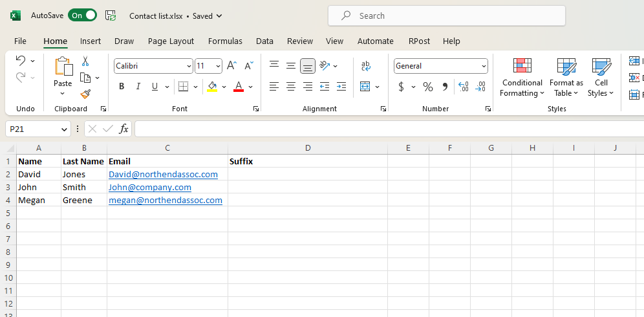Click the Cut scissors icon
Image resolution: width=644 pixels, height=317 pixels.
click(x=85, y=61)
